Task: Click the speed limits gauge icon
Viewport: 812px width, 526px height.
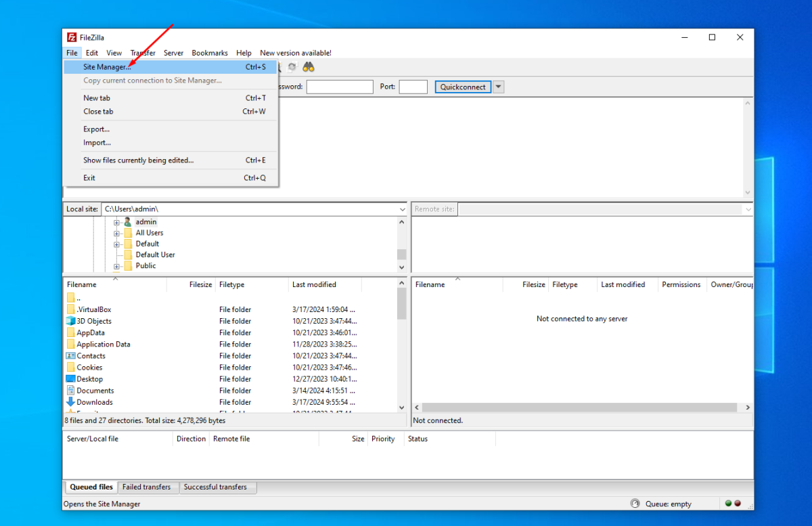Action: pyautogui.click(x=635, y=504)
